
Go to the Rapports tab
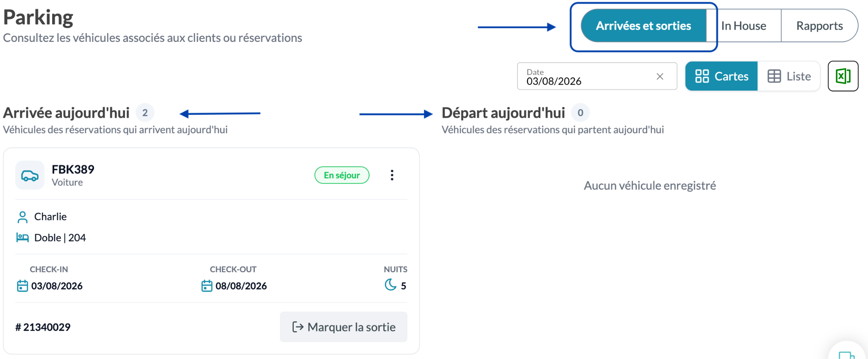820,26
